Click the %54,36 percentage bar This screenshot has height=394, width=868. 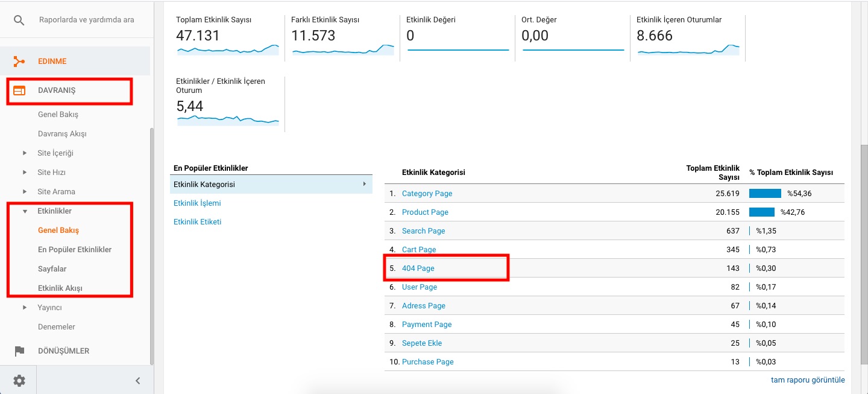click(765, 194)
